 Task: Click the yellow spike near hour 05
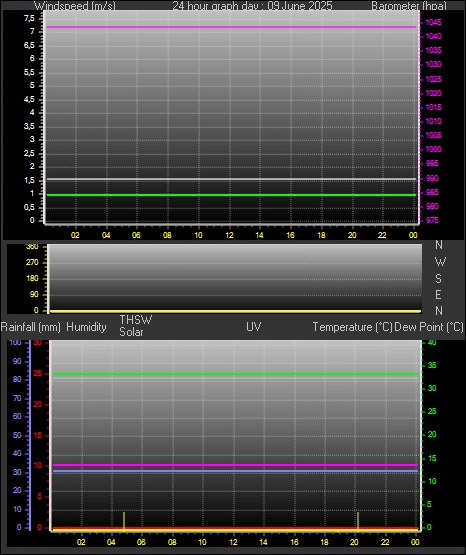(x=124, y=520)
